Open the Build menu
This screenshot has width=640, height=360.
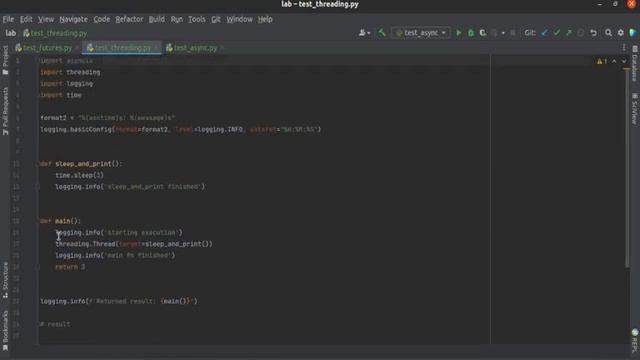pyautogui.click(x=157, y=19)
